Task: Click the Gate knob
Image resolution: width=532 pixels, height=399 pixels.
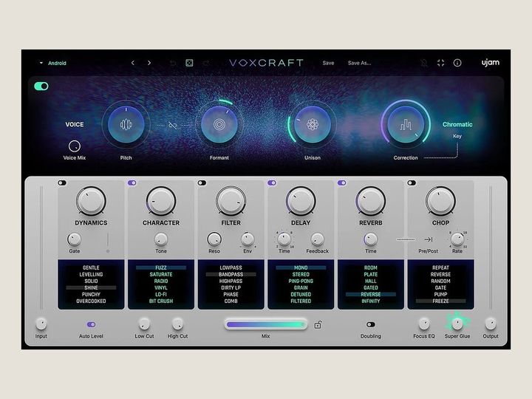Action: point(75,239)
